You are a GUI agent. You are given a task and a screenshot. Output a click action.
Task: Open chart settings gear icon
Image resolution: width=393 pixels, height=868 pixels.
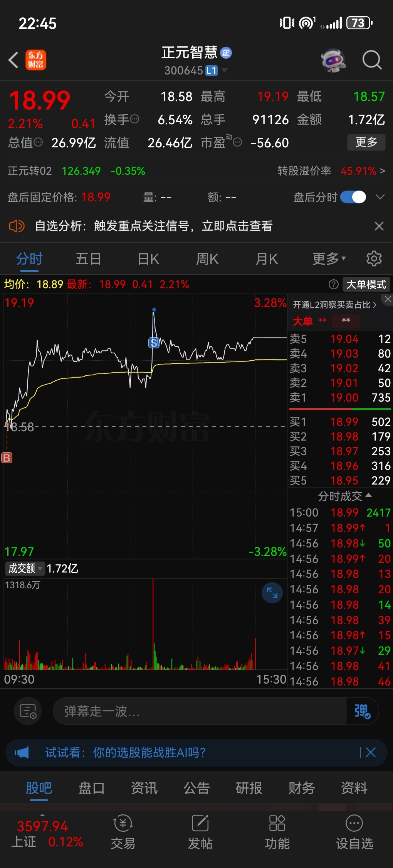(374, 258)
